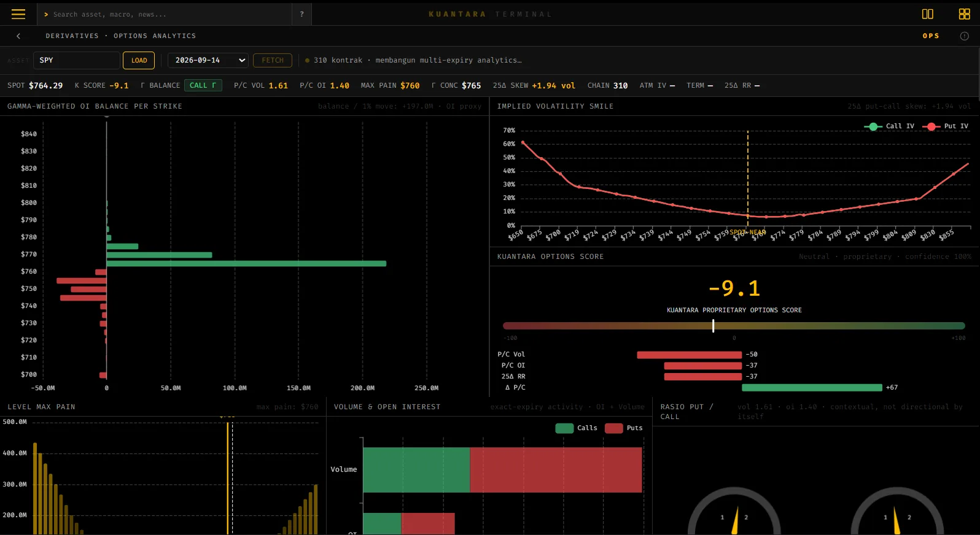
Task: Click the search prompt arrow icon
Action: 46,14
